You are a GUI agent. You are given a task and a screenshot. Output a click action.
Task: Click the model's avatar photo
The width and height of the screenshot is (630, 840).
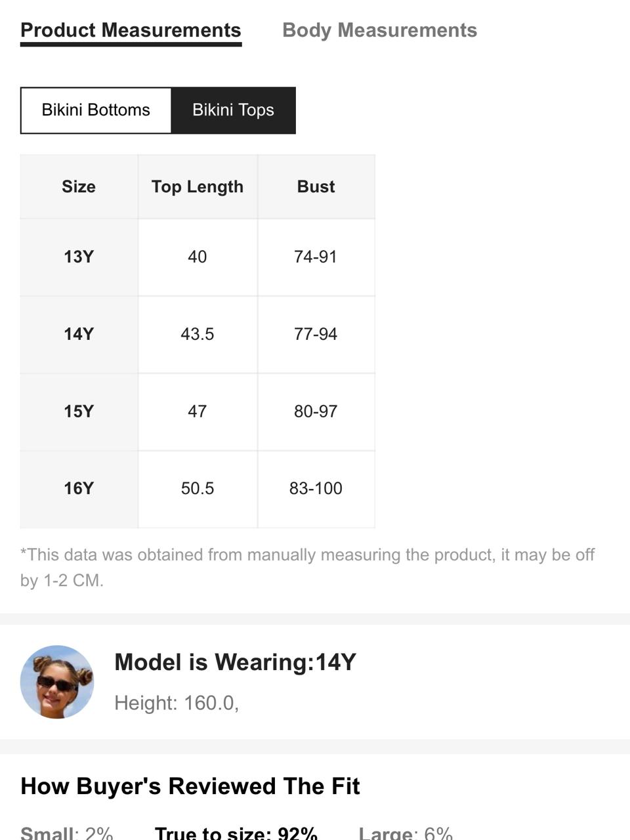point(57,682)
